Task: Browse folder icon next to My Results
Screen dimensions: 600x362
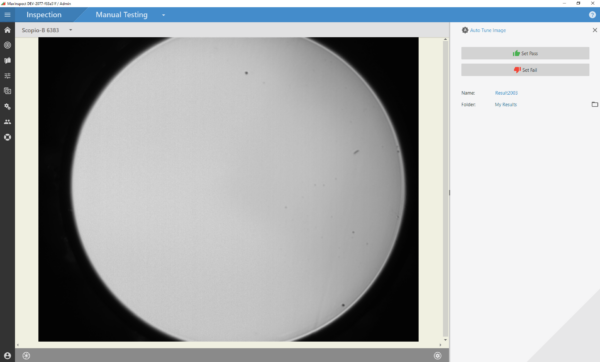Action: (595, 104)
